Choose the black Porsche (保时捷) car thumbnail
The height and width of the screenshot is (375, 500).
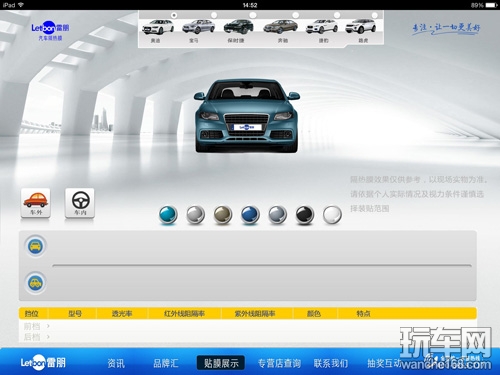239,27
